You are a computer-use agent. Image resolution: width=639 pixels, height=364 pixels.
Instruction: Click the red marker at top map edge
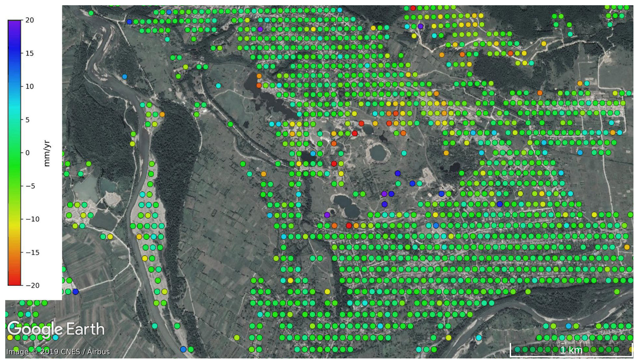click(413, 8)
